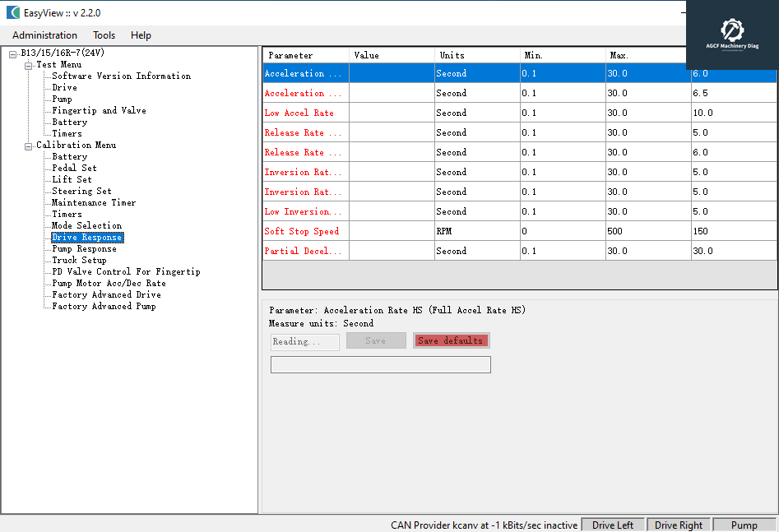Open the Help menu
Screen dimensions: 779x532
tap(141, 35)
